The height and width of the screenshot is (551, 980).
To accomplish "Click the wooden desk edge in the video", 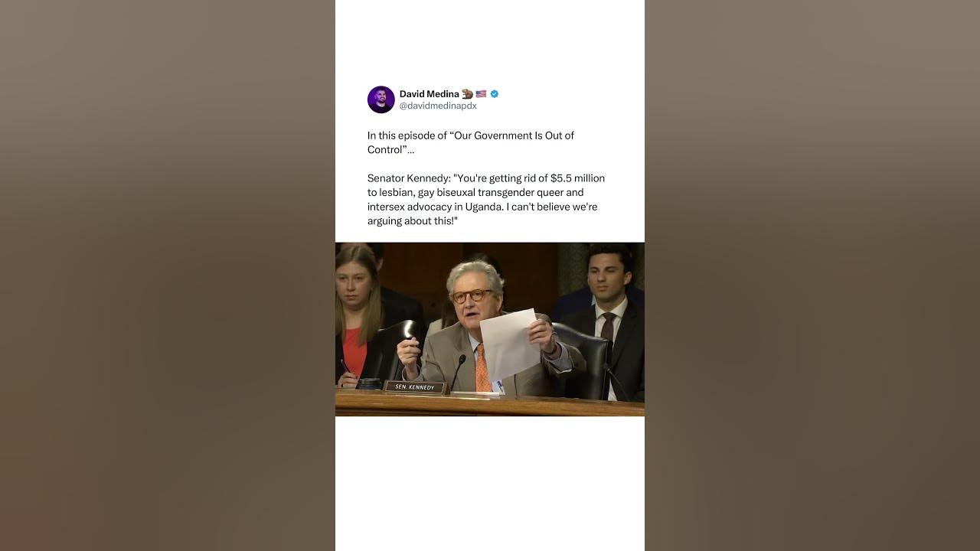I will pyautogui.click(x=490, y=403).
